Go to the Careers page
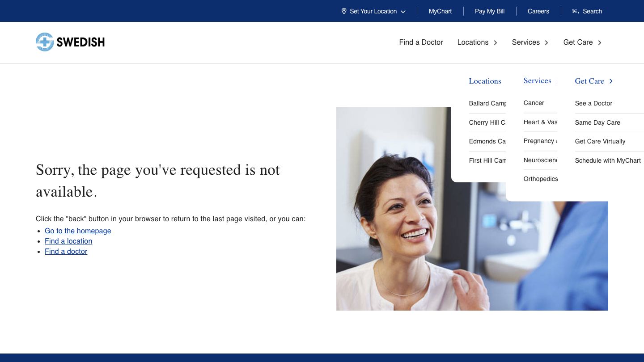The image size is (644, 362). (x=538, y=11)
